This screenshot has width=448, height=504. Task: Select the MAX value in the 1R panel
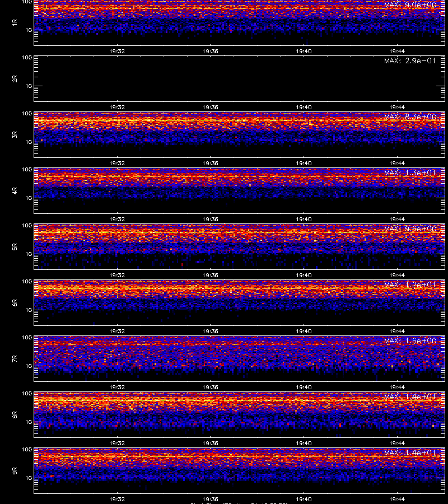410,5
